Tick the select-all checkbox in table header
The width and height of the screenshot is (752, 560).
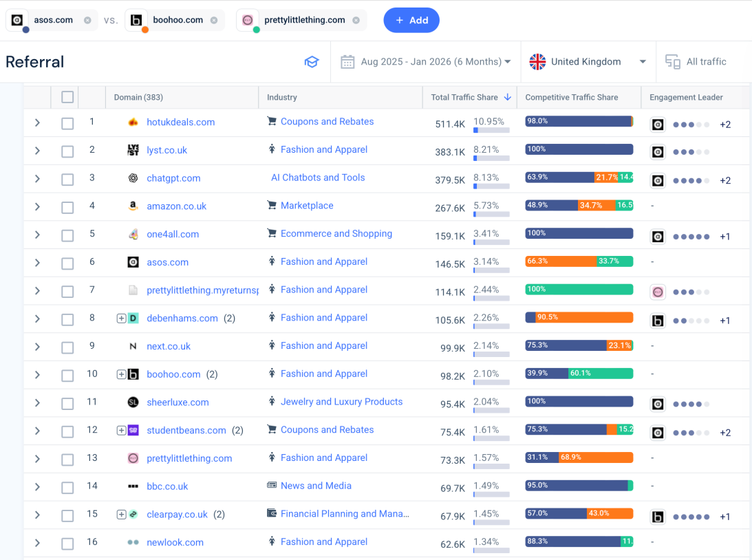click(67, 97)
